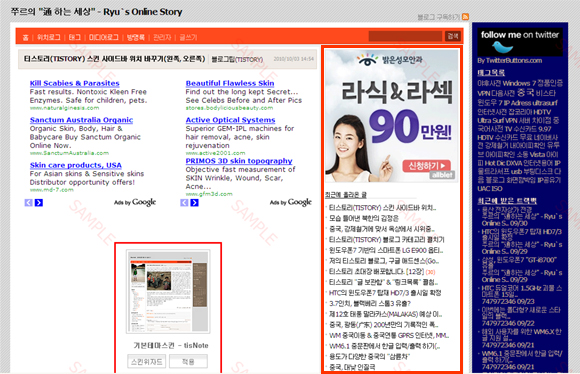The height and width of the screenshot is (374, 580).
Task: Open recent post 모습 들어낸 북한의 김정은
Action: [364, 218]
